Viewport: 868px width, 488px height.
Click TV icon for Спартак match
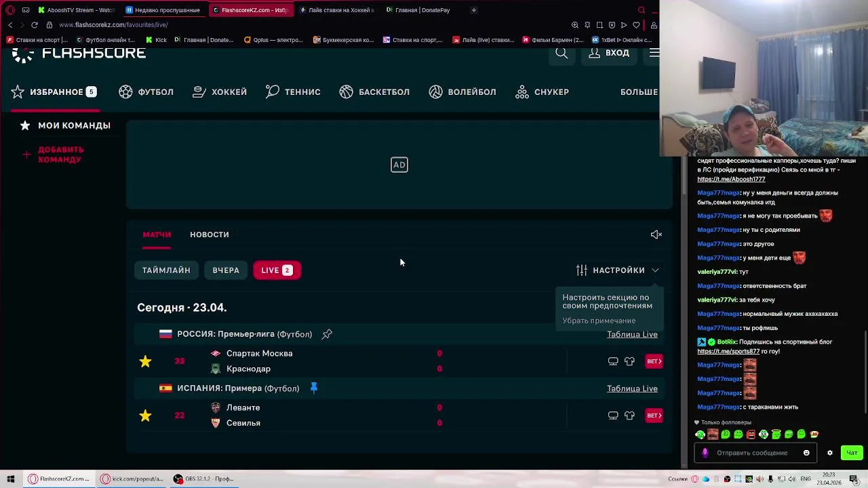coord(613,361)
